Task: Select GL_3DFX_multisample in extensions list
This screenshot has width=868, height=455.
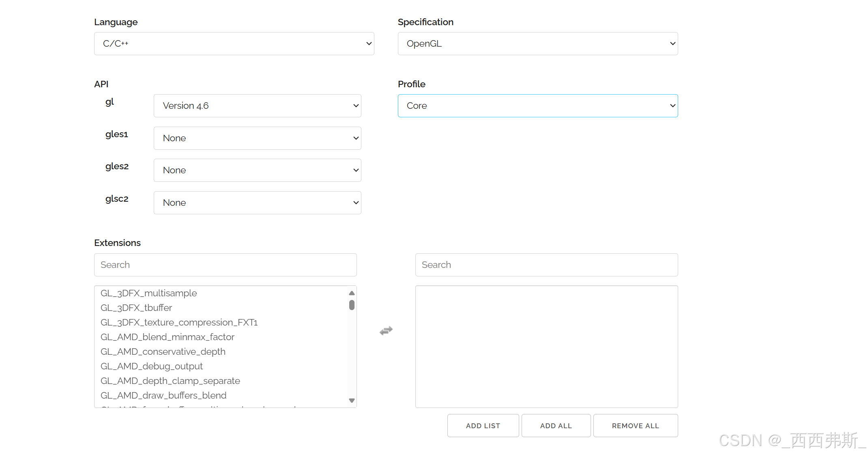Action: [x=149, y=293]
